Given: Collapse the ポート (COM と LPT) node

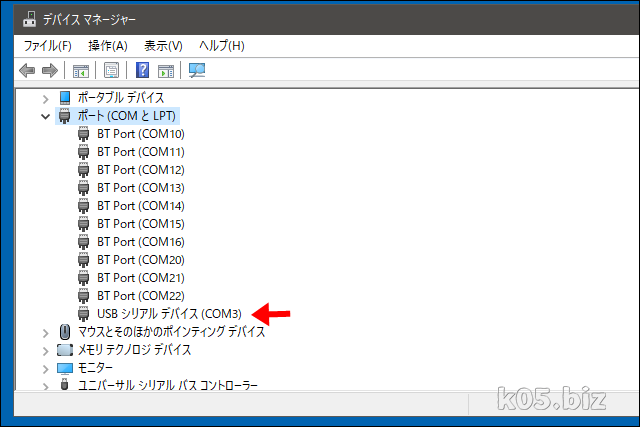Looking at the screenshot, I should tap(45, 116).
